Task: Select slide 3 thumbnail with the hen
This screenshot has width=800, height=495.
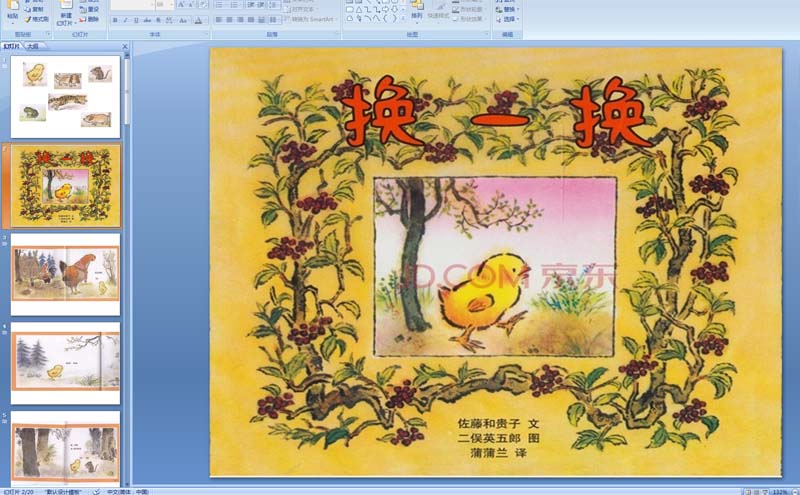Action: [65, 274]
